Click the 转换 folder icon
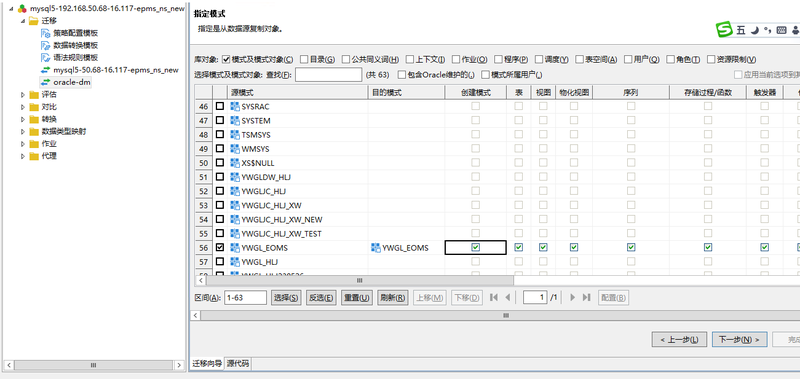800x379 pixels. click(x=34, y=119)
